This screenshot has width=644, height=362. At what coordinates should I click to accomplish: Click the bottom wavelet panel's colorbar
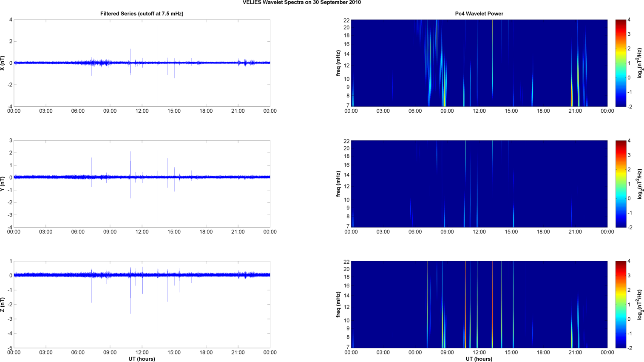click(x=620, y=305)
